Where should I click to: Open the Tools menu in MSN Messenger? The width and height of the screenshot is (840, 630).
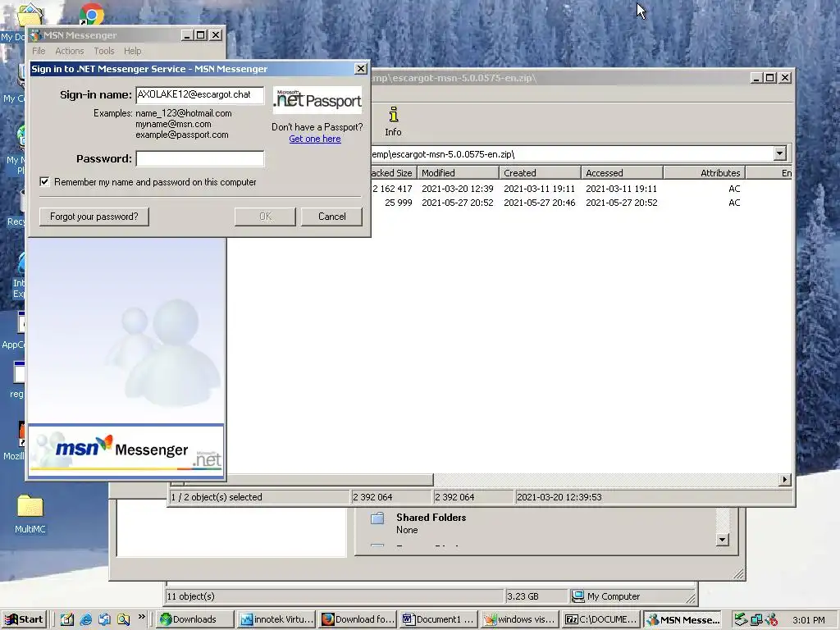104,51
